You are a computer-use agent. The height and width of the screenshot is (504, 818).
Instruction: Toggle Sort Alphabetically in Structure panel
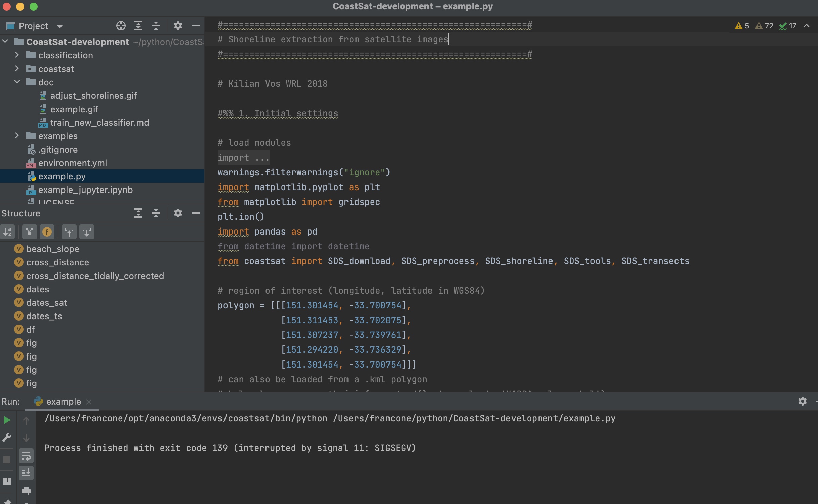click(7, 232)
